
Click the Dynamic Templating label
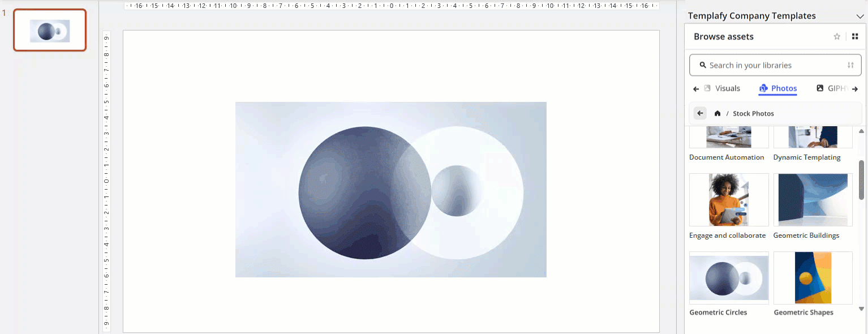point(807,157)
